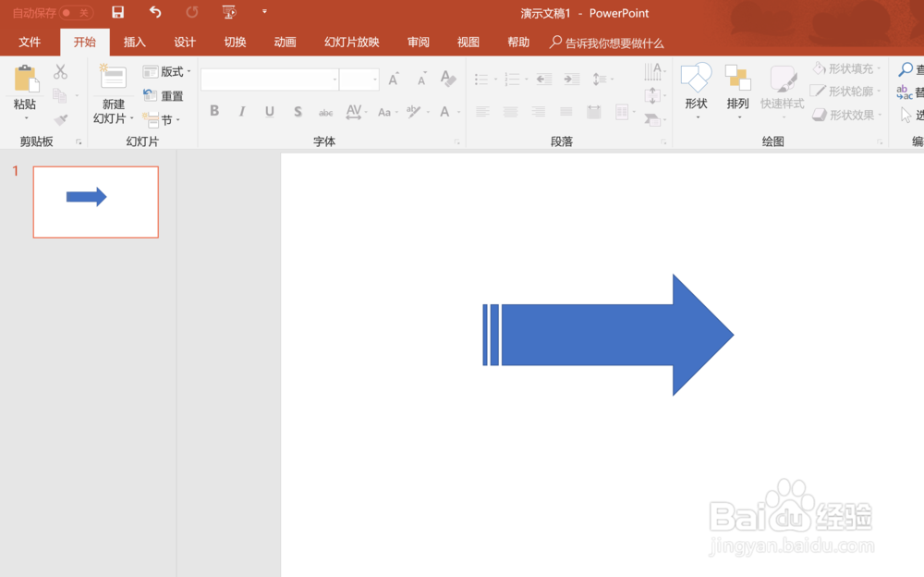Toggle bold formatting
This screenshot has height=577, width=924.
[214, 110]
